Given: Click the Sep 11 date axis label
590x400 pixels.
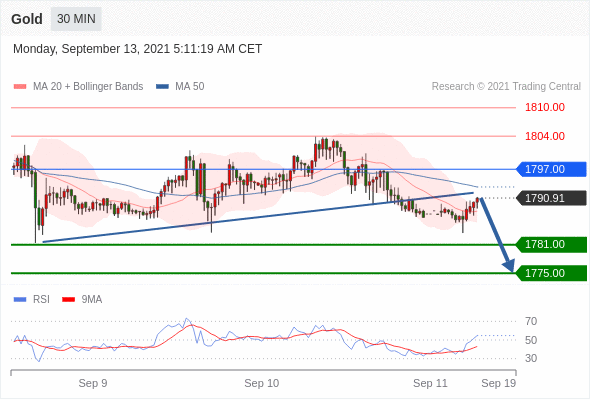Looking at the screenshot, I should (430, 383).
